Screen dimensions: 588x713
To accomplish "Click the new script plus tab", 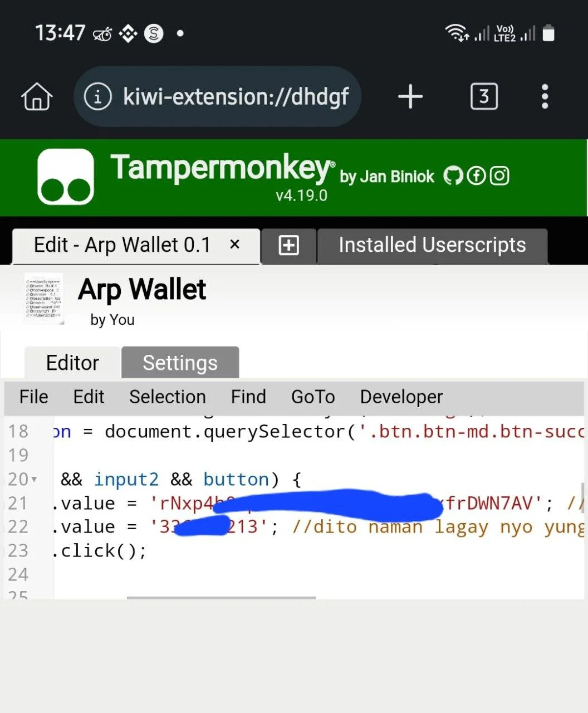I will coord(288,245).
